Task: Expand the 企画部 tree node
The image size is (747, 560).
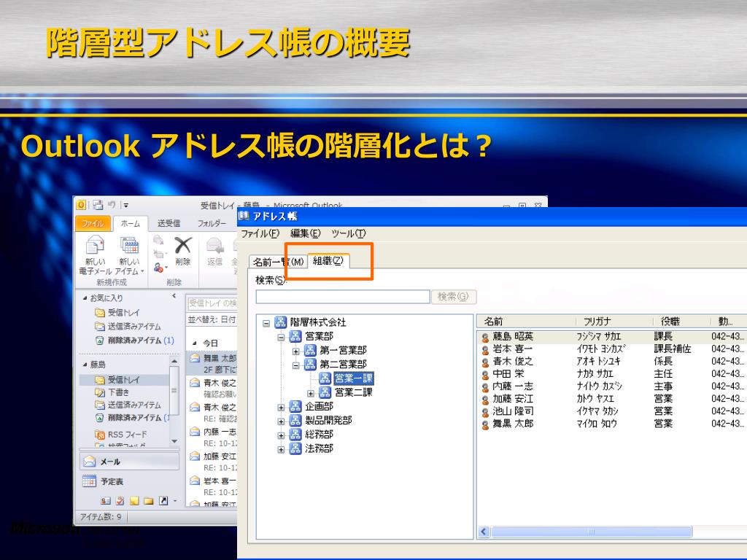Action: 281,408
